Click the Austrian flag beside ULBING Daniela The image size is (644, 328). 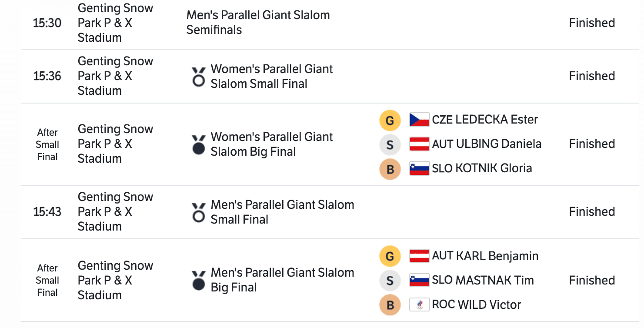click(419, 144)
